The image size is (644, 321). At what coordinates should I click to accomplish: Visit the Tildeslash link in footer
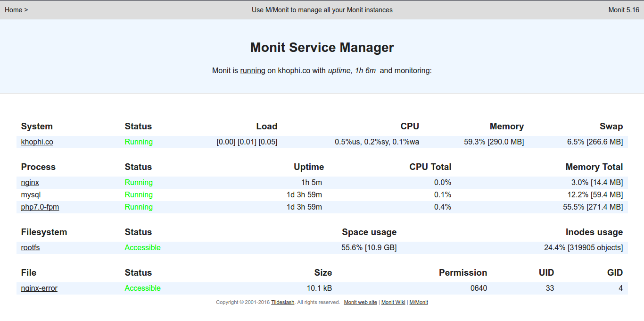(x=282, y=303)
